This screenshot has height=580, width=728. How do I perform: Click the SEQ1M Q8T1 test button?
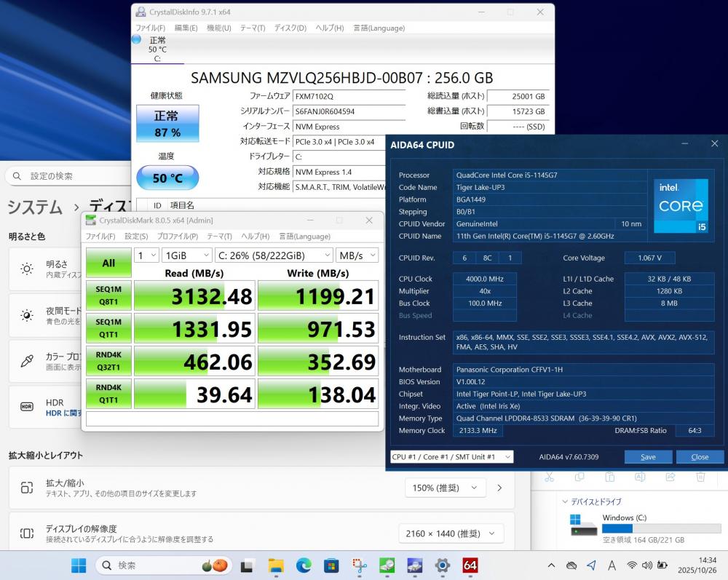pyautogui.click(x=108, y=296)
